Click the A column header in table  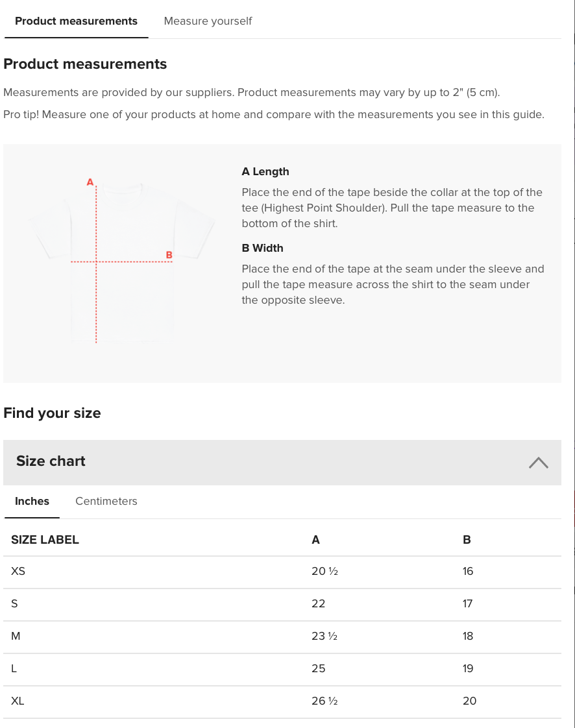click(x=316, y=540)
